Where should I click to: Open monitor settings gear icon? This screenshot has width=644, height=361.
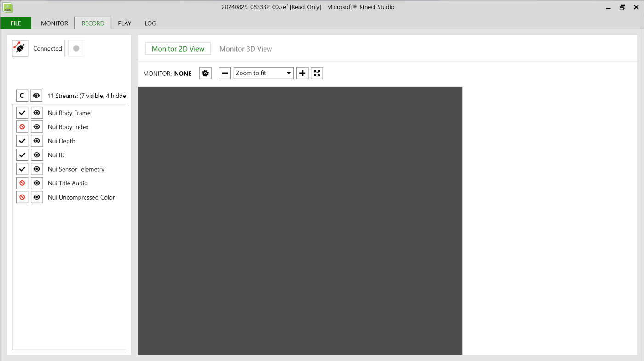[x=205, y=73]
